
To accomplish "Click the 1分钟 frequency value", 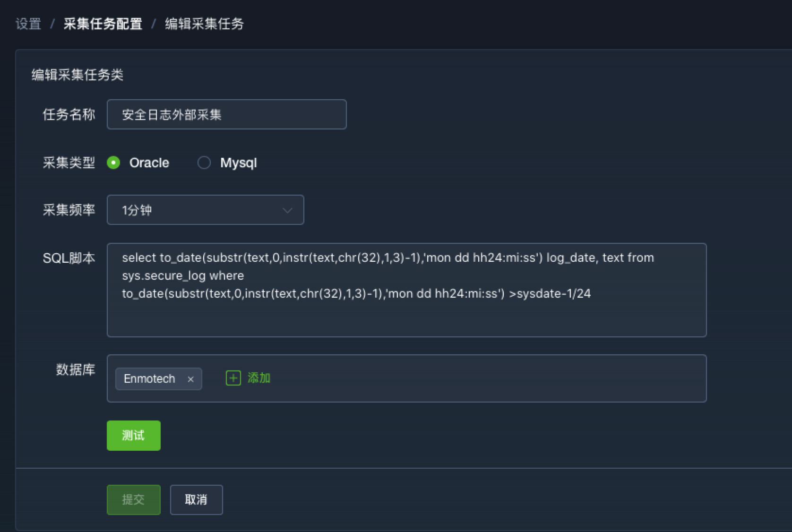I will 137,210.
